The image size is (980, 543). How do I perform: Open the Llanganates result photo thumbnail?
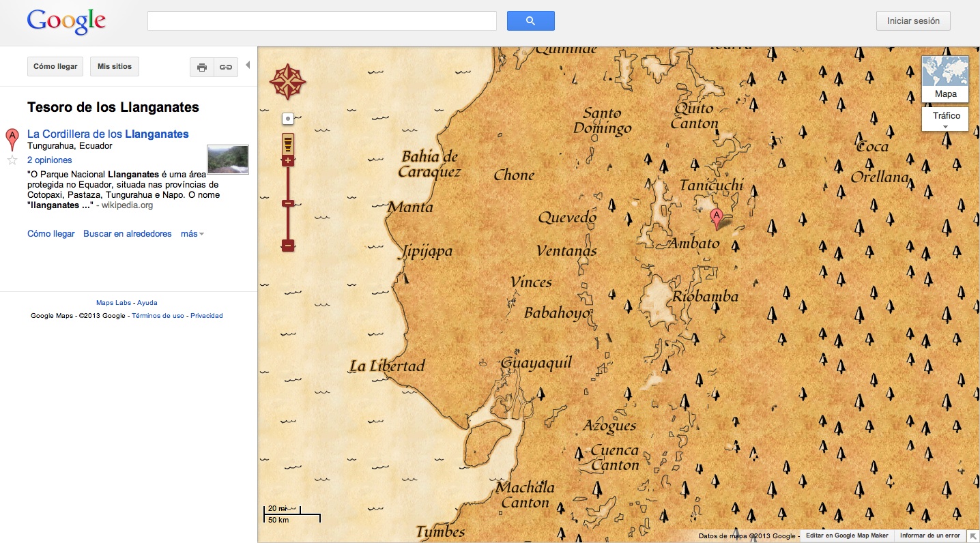pyautogui.click(x=228, y=160)
